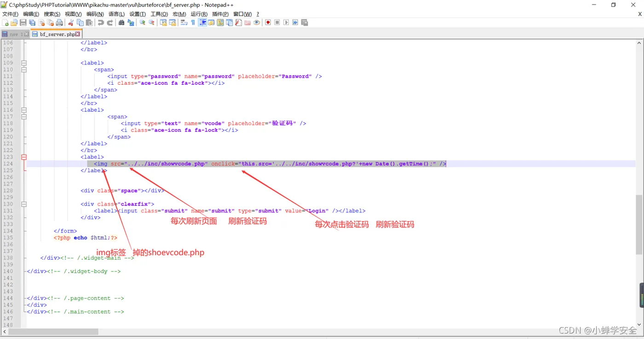Collapse the span fold at line 110
Screen dimensions: 644x339
tap(24, 70)
